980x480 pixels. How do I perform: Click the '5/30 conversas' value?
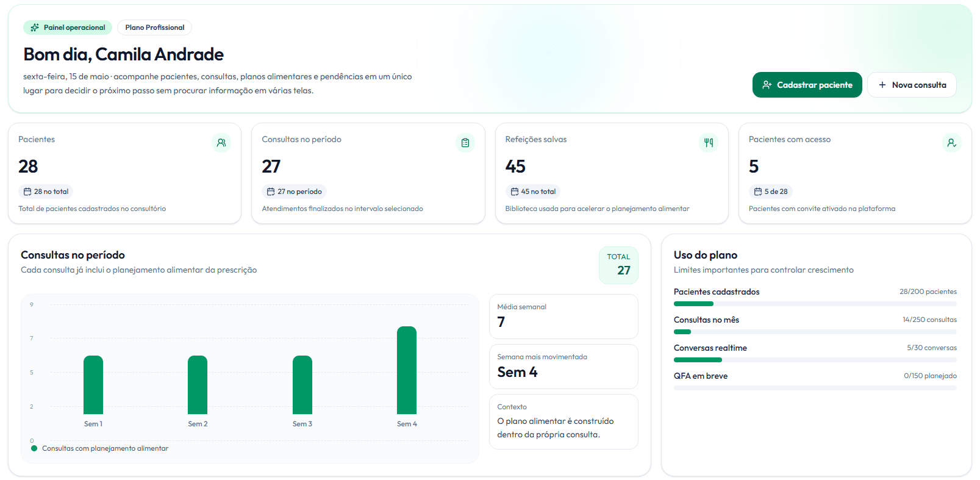pyautogui.click(x=932, y=348)
